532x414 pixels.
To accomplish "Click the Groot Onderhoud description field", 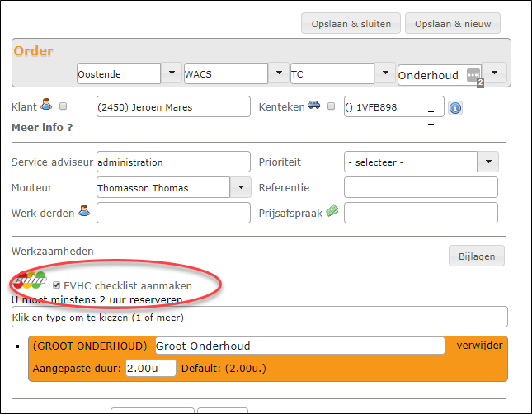I will [x=300, y=346].
